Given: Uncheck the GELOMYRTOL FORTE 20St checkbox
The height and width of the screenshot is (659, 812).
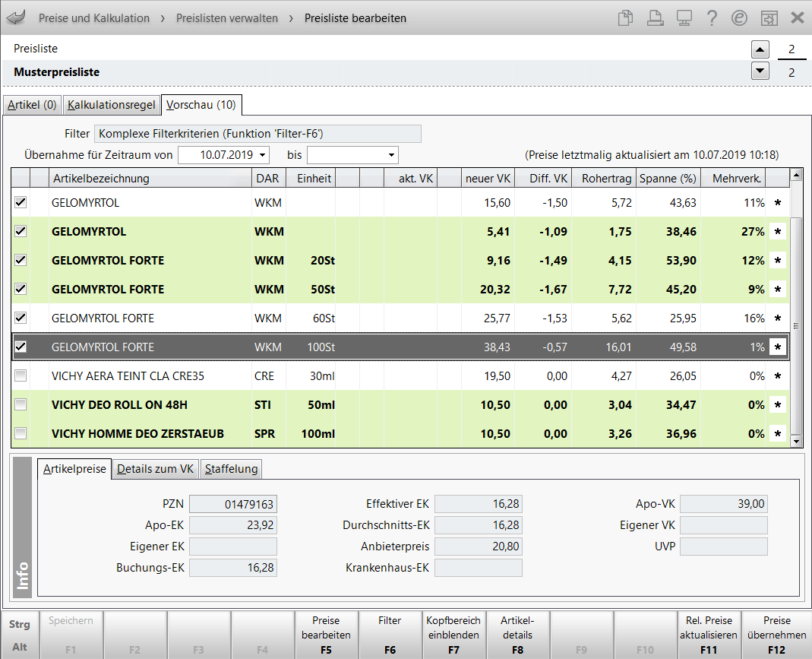Looking at the screenshot, I should [21, 261].
